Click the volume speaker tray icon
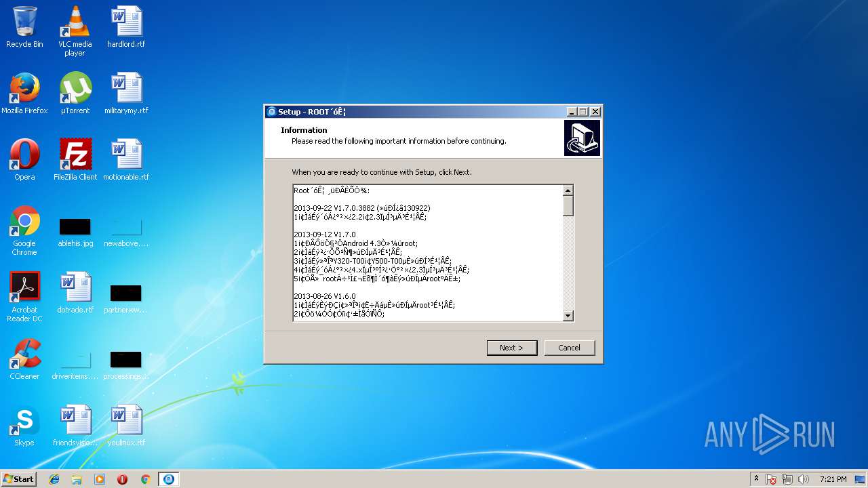Screen dimensions: 868x488 [804, 479]
